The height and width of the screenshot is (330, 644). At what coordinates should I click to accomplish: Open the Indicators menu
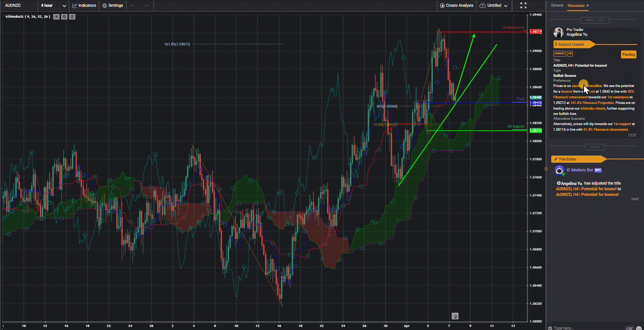(84, 5)
